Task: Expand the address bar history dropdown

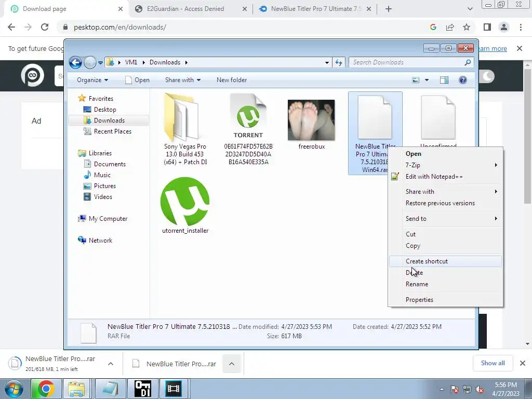Action: pyautogui.click(x=327, y=62)
